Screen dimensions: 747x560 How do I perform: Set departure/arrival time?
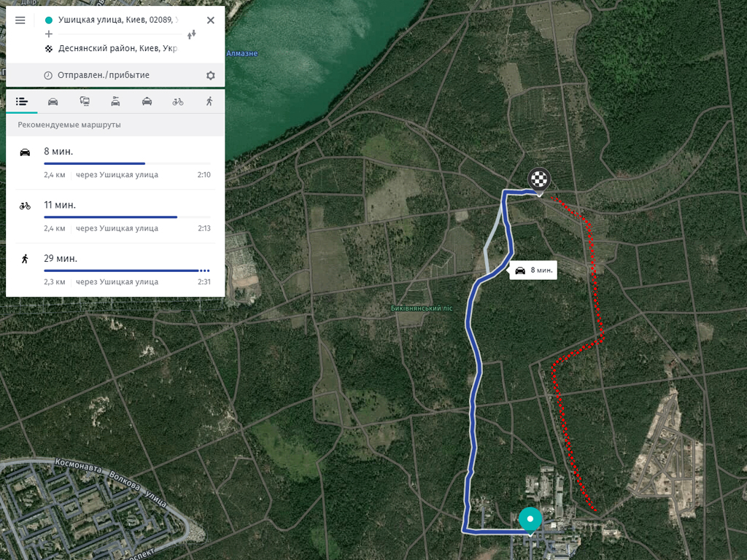[104, 75]
